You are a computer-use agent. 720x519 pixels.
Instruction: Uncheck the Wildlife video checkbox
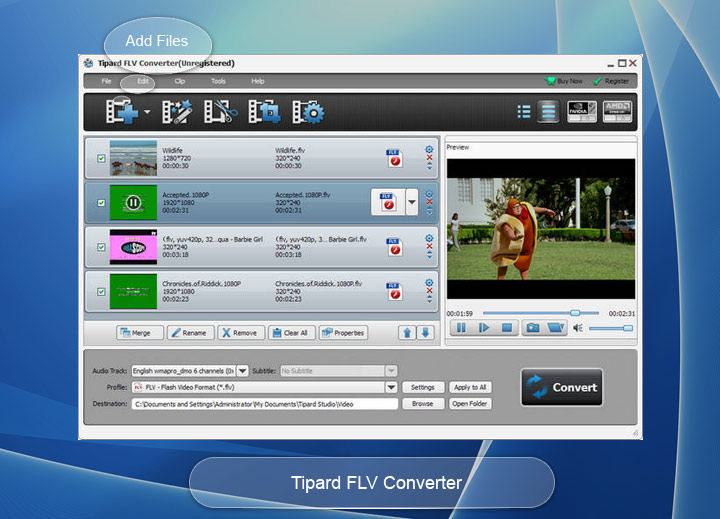101,158
